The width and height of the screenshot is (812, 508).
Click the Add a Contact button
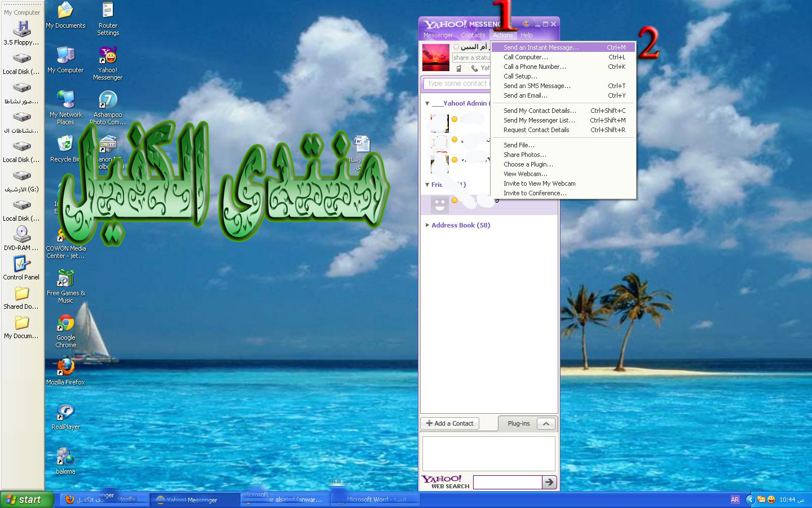[x=450, y=423]
